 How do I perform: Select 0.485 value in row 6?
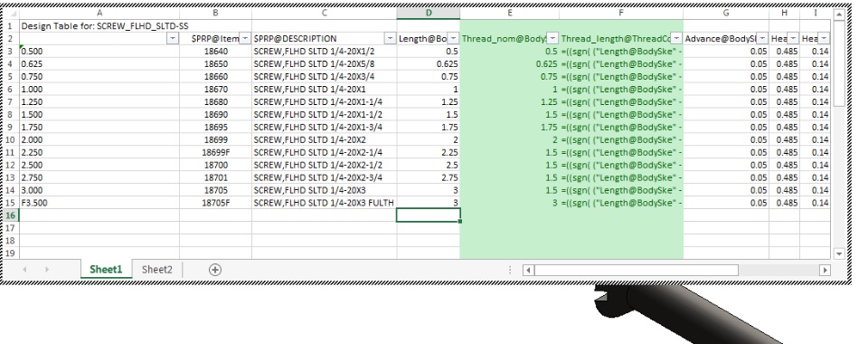(x=784, y=90)
